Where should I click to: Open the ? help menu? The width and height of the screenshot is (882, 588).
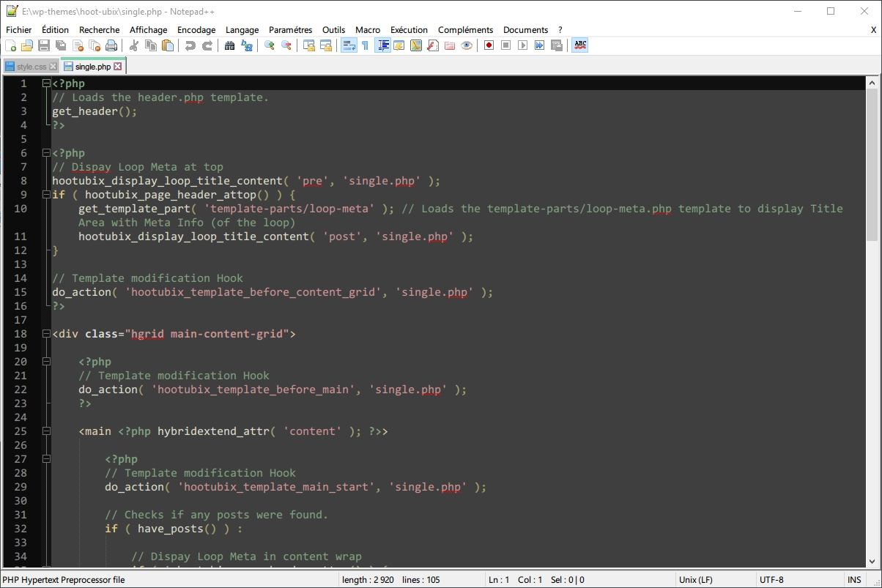pyautogui.click(x=560, y=30)
